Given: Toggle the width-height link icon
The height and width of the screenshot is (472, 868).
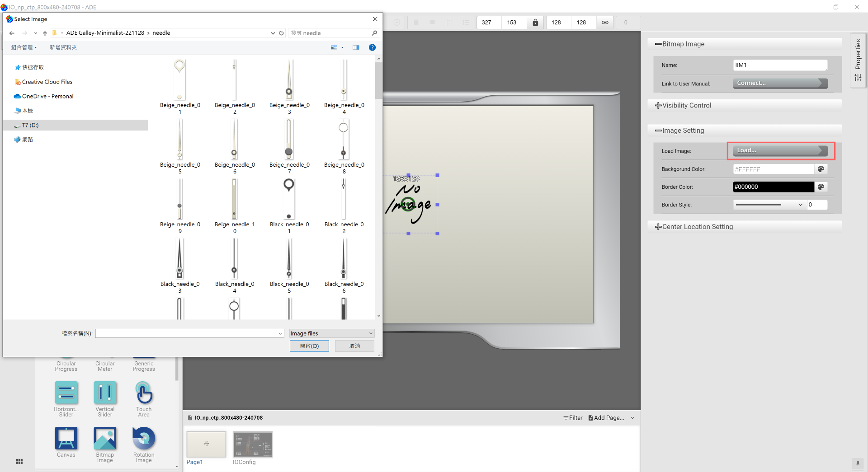Looking at the screenshot, I should coord(605,23).
